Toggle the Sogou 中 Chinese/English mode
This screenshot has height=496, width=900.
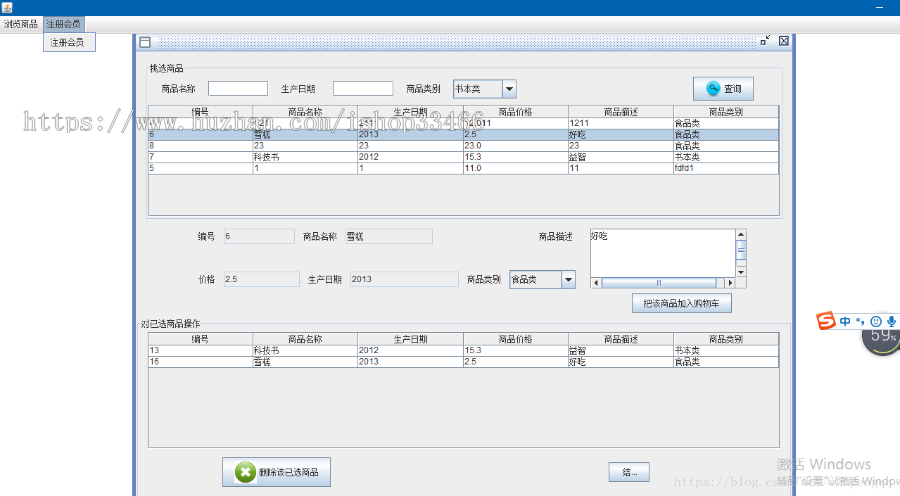[845, 321]
